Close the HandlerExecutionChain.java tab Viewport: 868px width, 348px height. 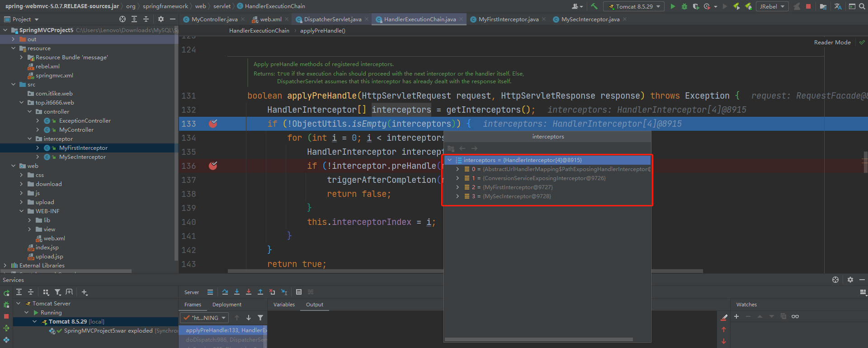pyautogui.click(x=461, y=19)
